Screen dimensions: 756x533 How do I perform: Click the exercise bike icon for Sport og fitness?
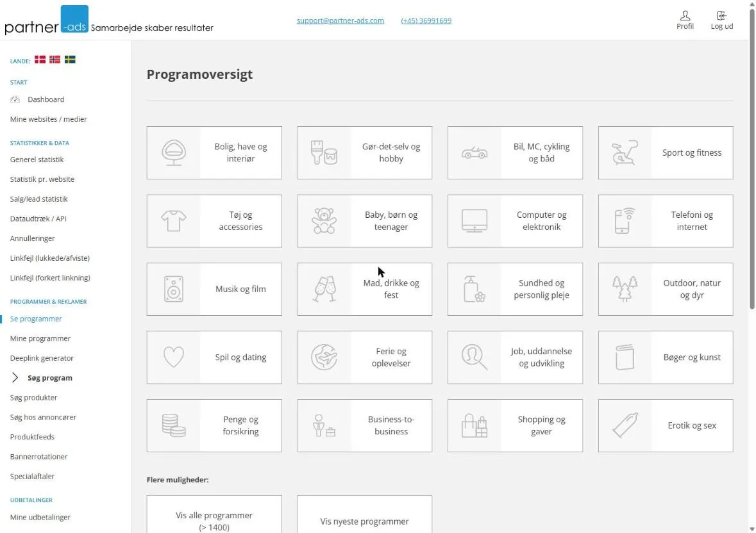(625, 152)
